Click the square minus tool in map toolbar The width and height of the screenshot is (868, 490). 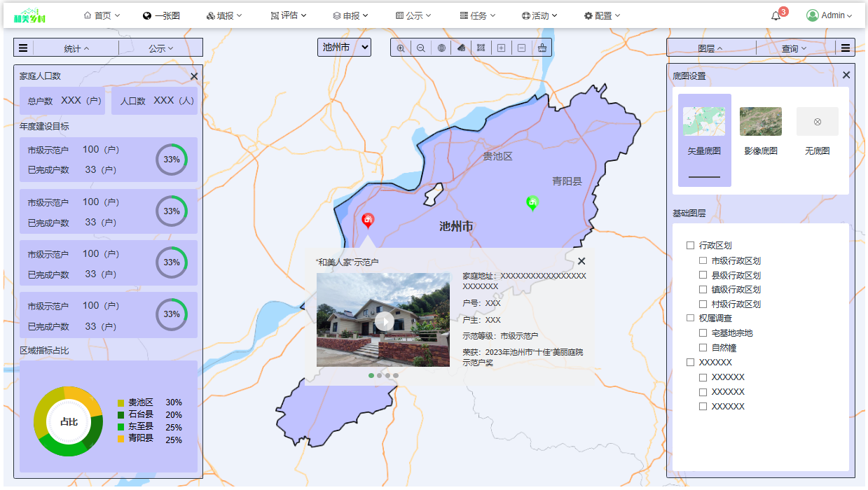521,48
